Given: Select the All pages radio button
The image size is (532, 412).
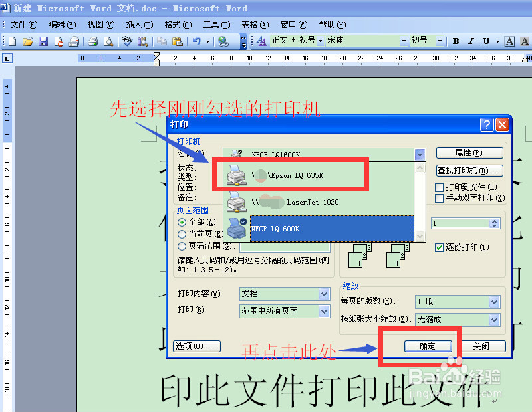Looking at the screenshot, I should [182, 223].
